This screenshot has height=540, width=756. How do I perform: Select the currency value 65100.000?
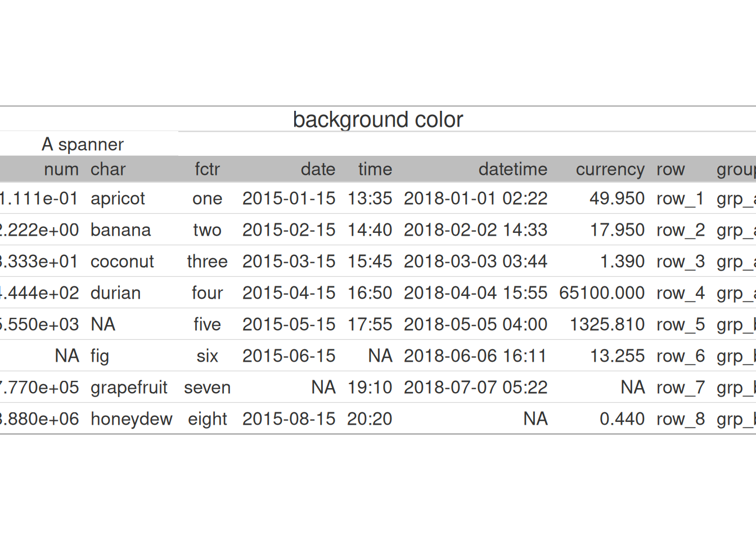(x=601, y=293)
